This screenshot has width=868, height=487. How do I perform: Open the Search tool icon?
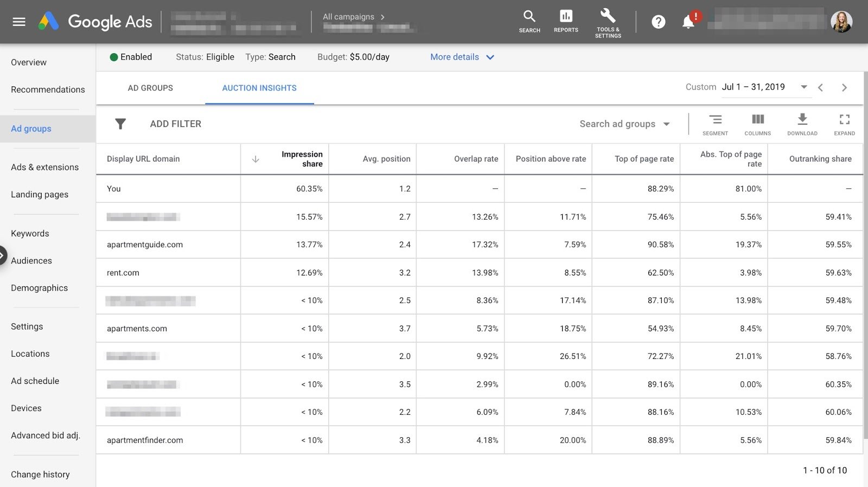[x=529, y=22]
